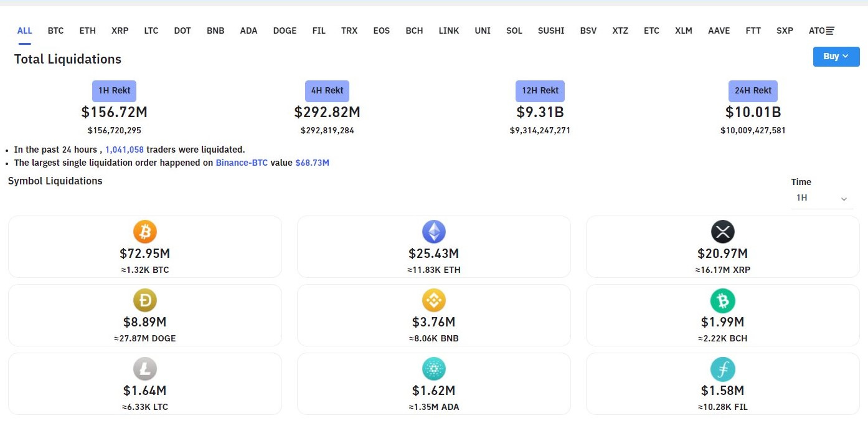868x428 pixels.
Task: Click the $68.73M liquidation value link
Action: (x=313, y=163)
